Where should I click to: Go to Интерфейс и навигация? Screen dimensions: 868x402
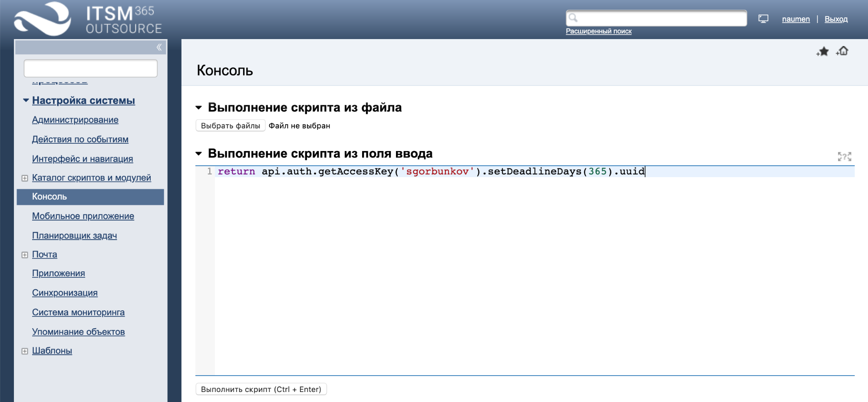tap(83, 159)
